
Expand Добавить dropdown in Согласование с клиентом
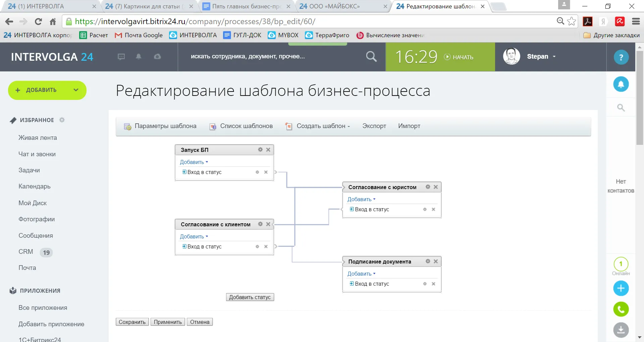tap(194, 236)
